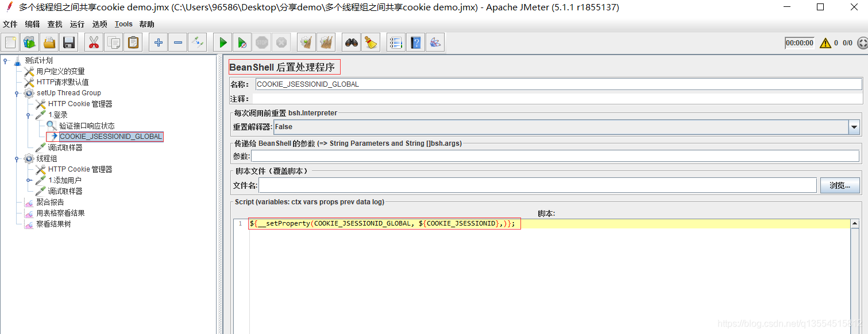Collapse all nodes with minus icon

click(x=178, y=42)
